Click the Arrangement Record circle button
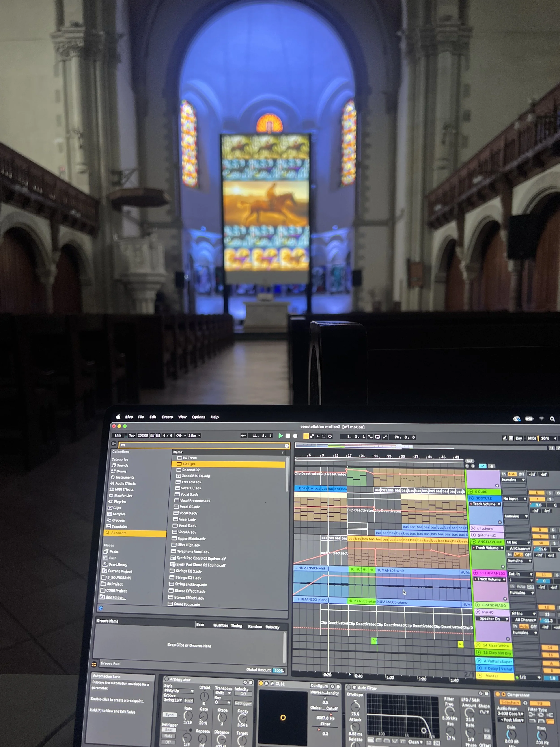The height and width of the screenshot is (747, 560). pos(295,436)
